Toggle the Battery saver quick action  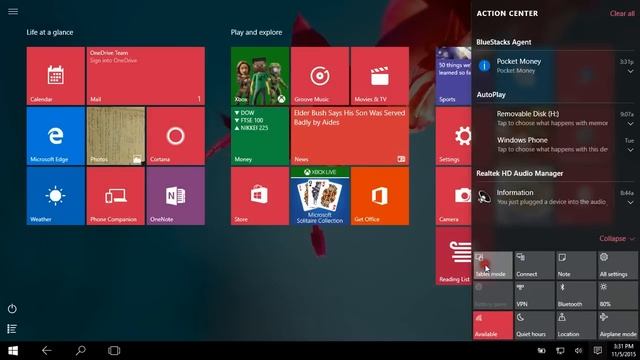coord(493,296)
